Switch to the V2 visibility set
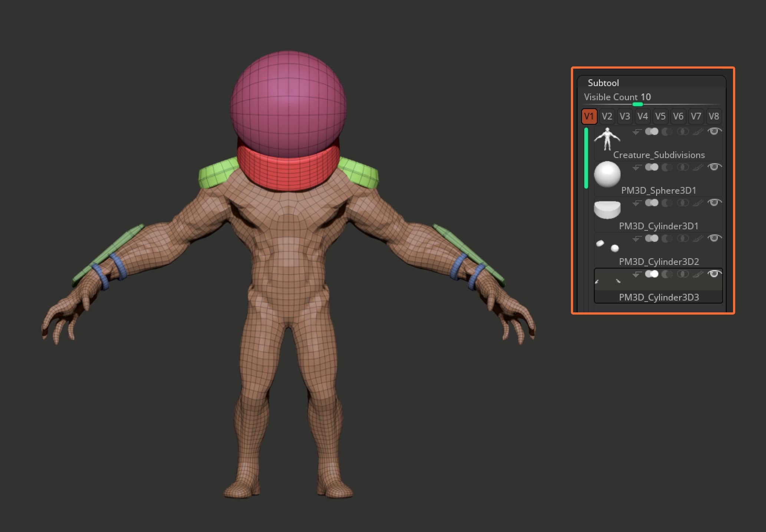The image size is (766, 532). point(607,116)
